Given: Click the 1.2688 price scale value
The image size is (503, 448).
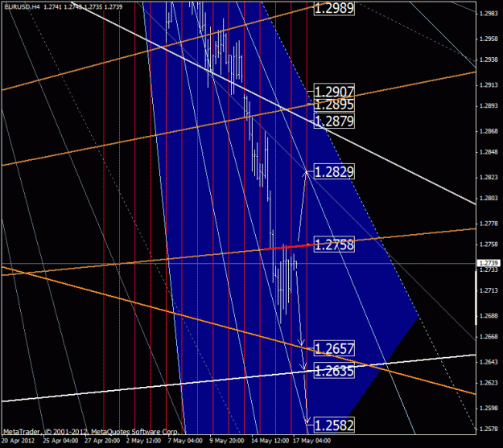Looking at the screenshot, I should click(489, 316).
